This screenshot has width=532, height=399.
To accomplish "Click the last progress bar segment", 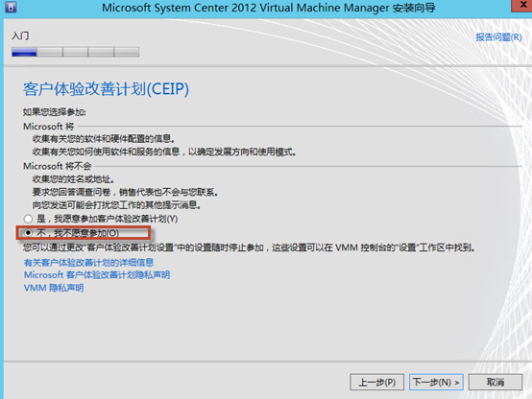I will (x=127, y=52).
